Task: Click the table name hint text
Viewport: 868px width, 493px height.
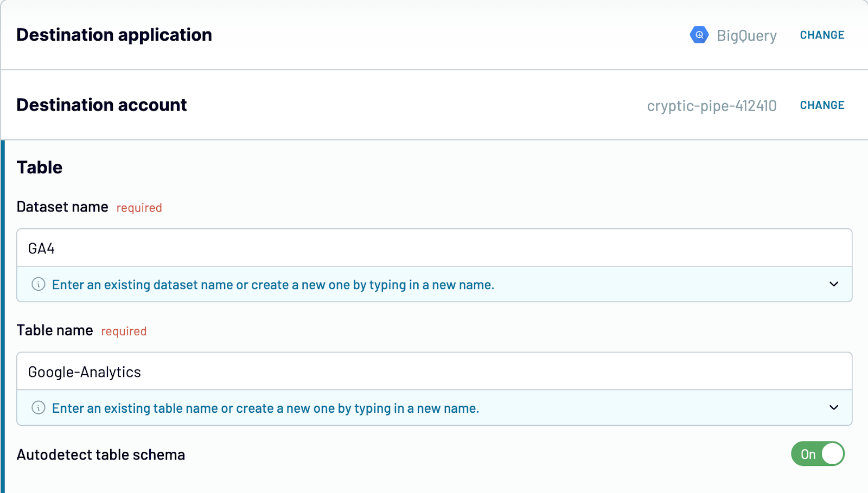Action: [266, 408]
